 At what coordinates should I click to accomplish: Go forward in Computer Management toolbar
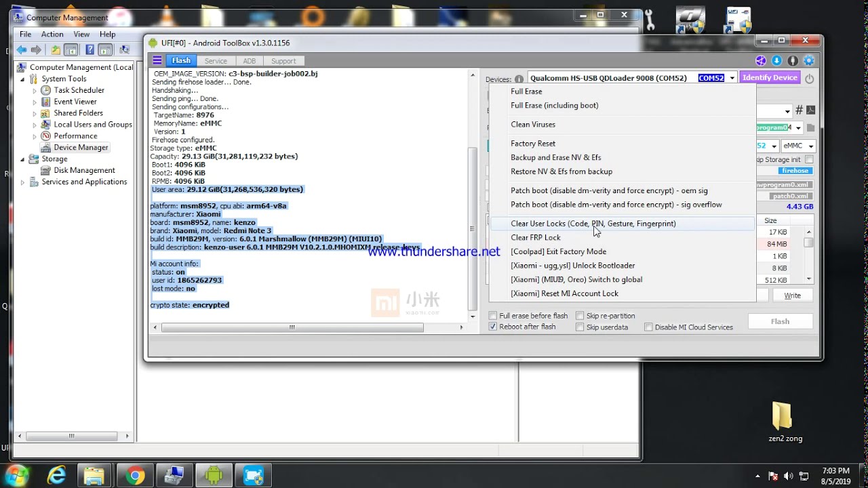click(x=37, y=49)
